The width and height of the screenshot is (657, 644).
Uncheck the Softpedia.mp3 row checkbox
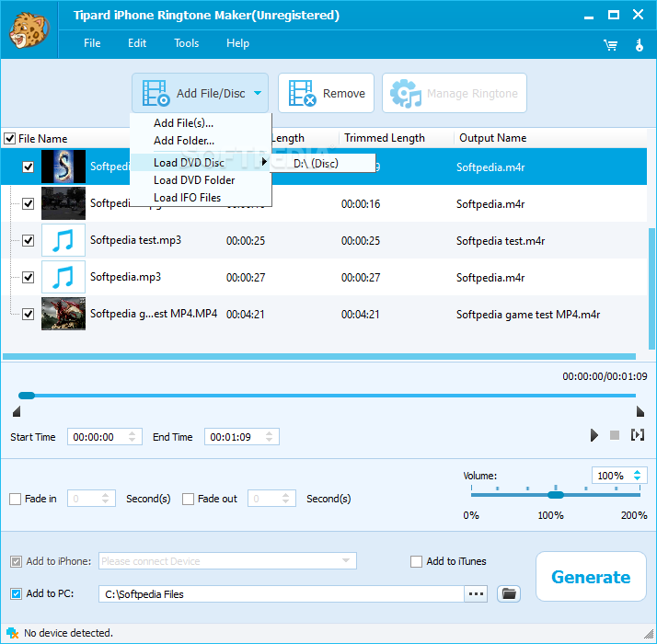pyautogui.click(x=29, y=277)
